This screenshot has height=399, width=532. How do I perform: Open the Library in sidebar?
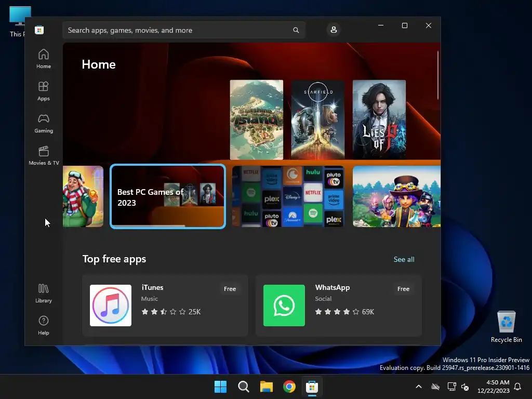click(44, 293)
